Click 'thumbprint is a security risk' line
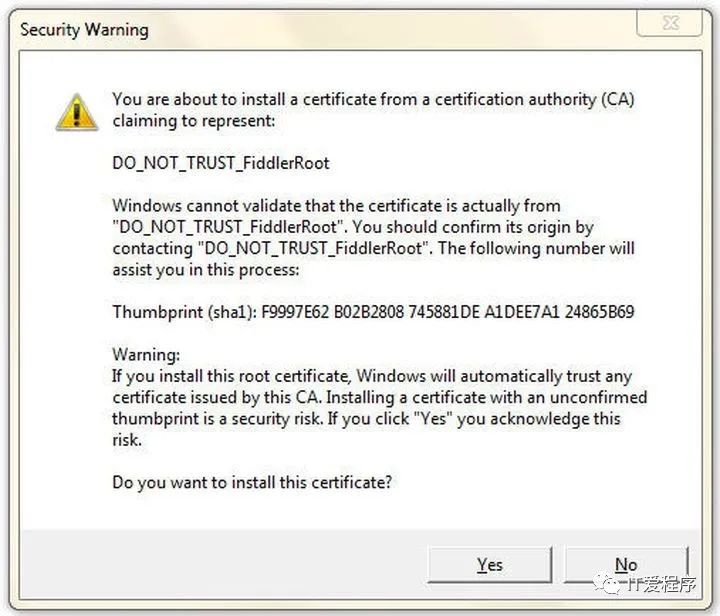720x616 pixels. click(366, 419)
